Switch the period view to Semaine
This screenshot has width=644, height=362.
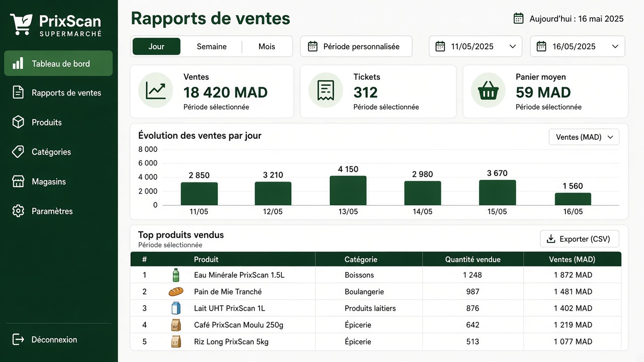211,46
